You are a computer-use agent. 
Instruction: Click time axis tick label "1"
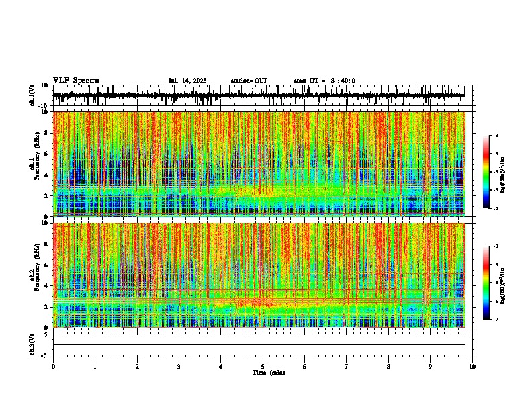(95, 367)
